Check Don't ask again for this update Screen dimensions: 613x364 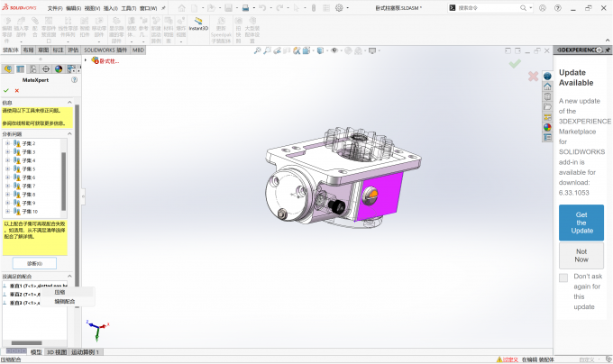pyautogui.click(x=563, y=278)
